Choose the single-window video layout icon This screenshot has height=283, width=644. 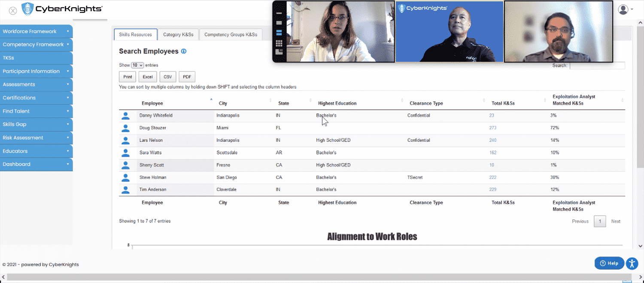(x=279, y=23)
